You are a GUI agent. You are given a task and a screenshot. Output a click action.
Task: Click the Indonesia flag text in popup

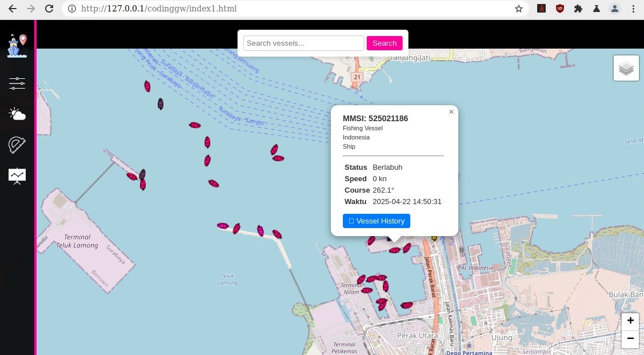(356, 137)
